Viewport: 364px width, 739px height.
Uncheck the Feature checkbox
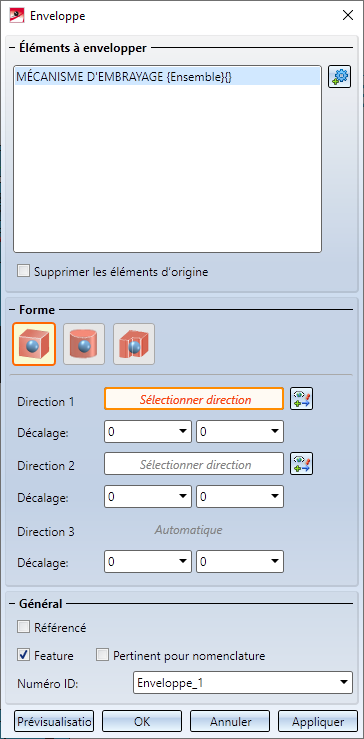click(x=23, y=655)
